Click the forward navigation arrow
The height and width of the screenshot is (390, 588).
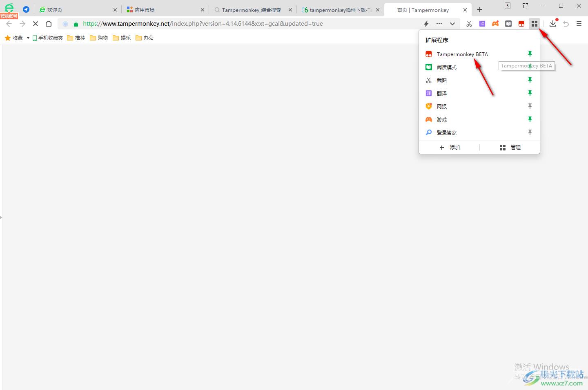point(22,24)
